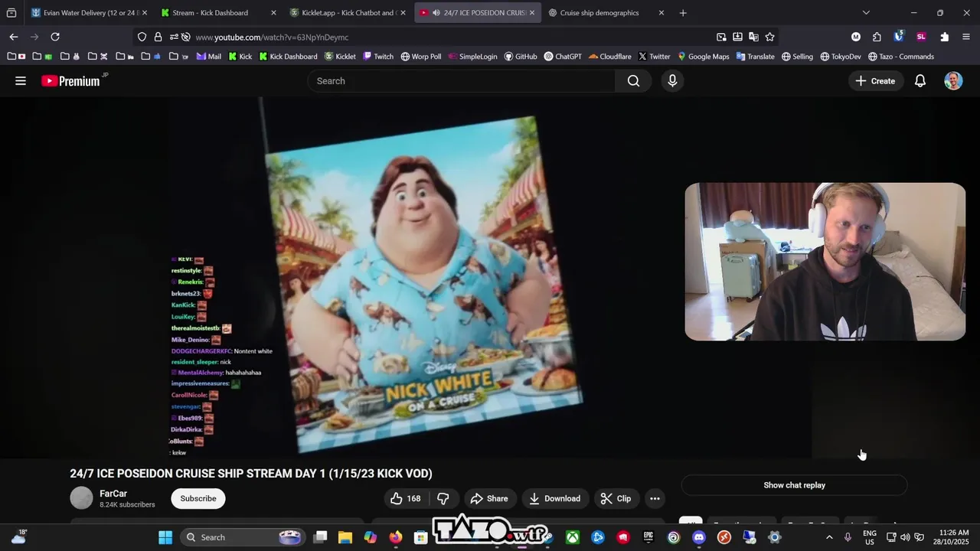Screen dimensions: 980x551
Task: Open browser extensions puzzle icon
Action: pos(945,37)
